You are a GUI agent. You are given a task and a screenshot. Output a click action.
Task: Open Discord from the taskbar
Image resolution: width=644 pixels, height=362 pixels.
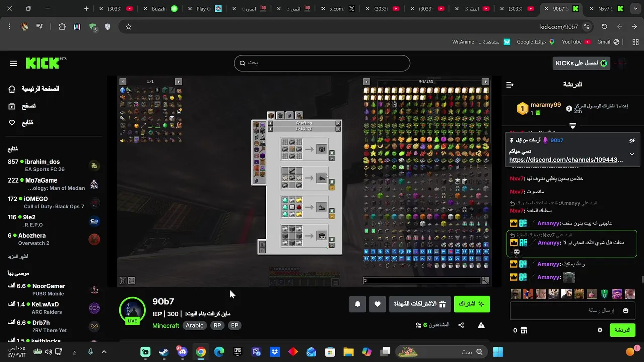click(x=182, y=352)
